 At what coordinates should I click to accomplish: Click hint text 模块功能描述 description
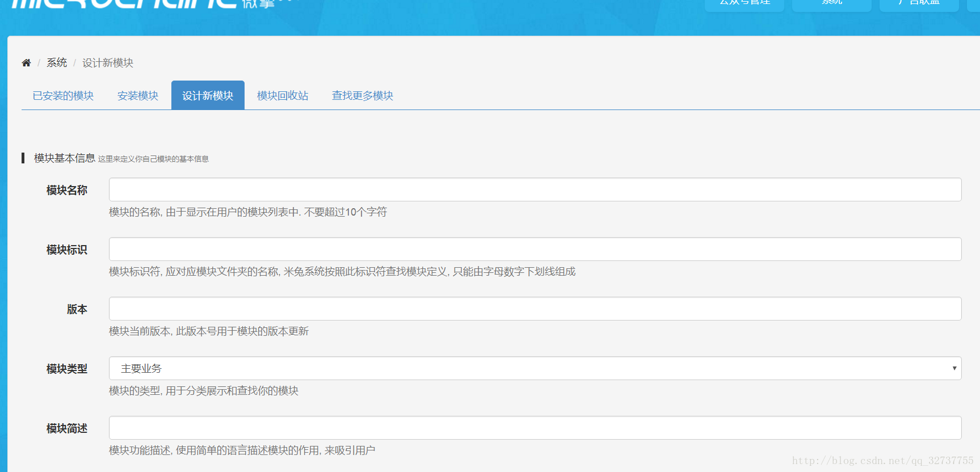coord(242,450)
